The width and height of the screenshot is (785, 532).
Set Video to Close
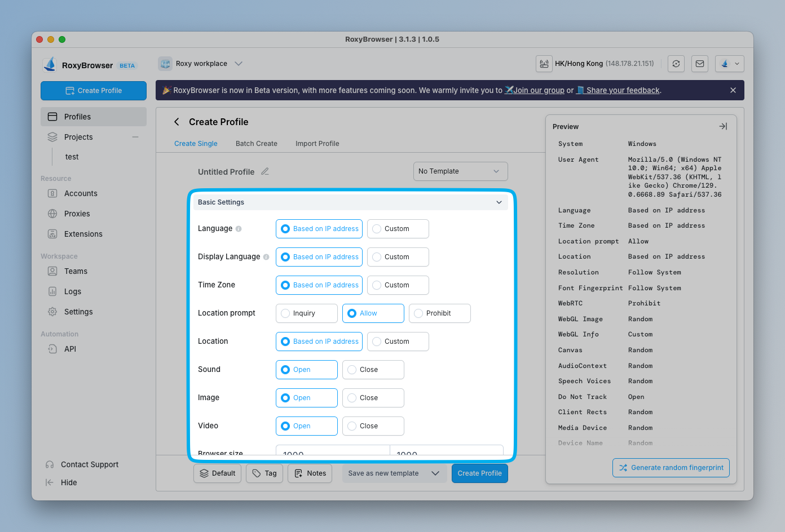click(373, 426)
